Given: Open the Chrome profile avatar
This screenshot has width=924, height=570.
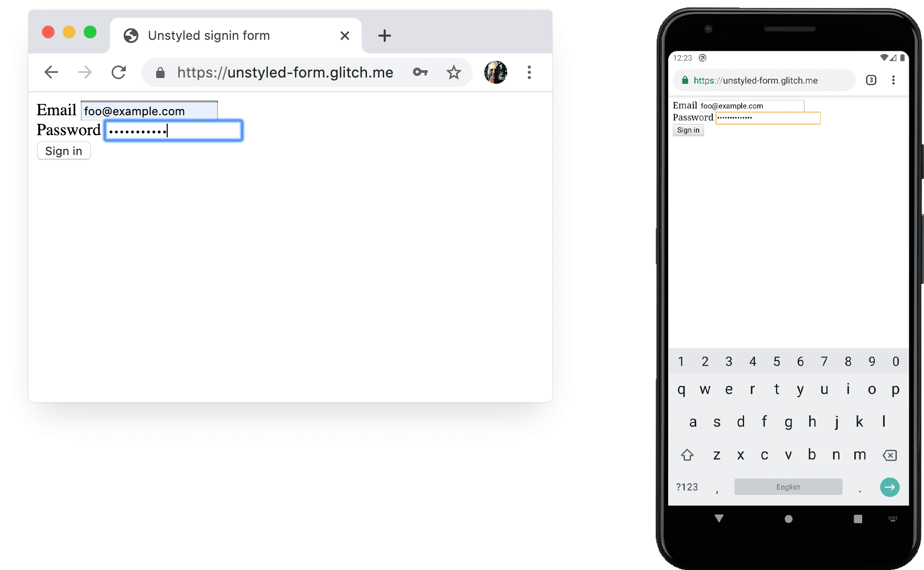Looking at the screenshot, I should [x=495, y=72].
